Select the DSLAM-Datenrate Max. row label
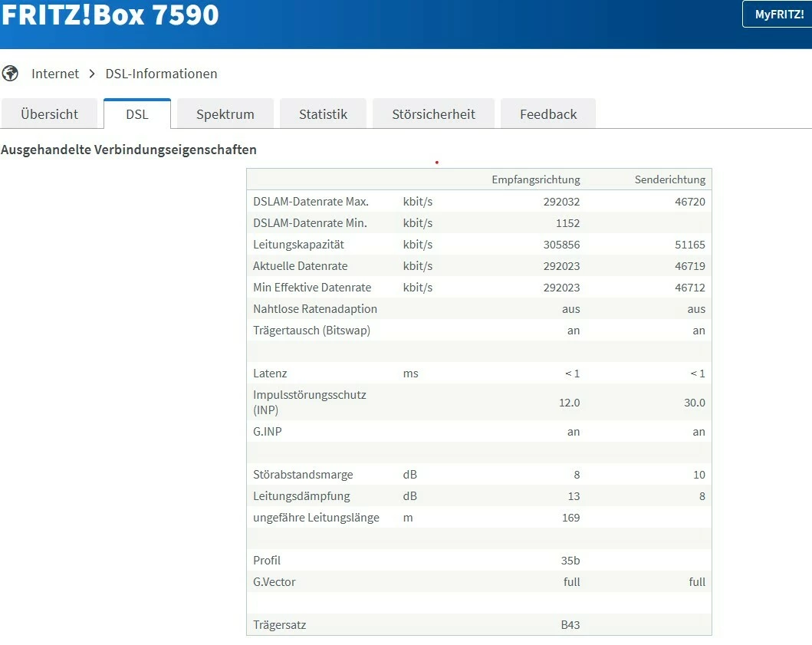This screenshot has height=645, width=812. click(311, 202)
